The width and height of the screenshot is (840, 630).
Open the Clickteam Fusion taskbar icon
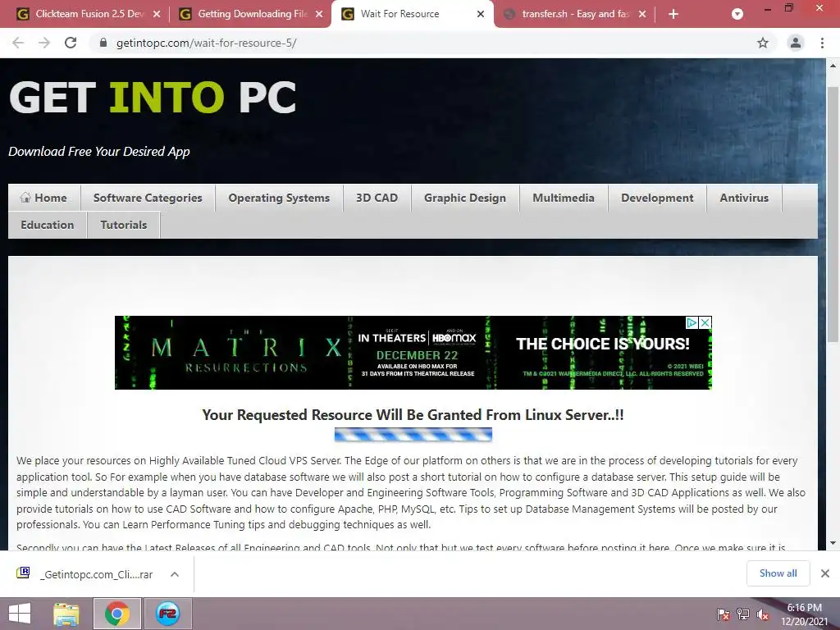(x=167, y=614)
